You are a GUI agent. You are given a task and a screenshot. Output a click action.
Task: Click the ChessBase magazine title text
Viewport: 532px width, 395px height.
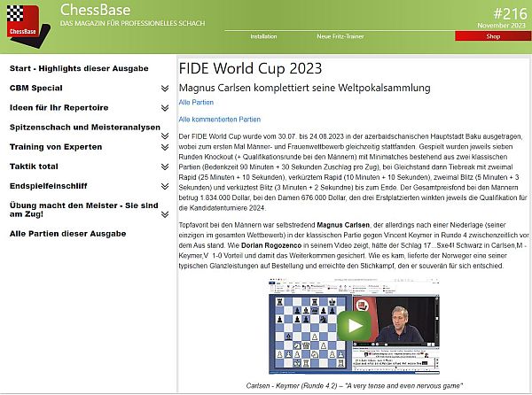click(x=96, y=10)
